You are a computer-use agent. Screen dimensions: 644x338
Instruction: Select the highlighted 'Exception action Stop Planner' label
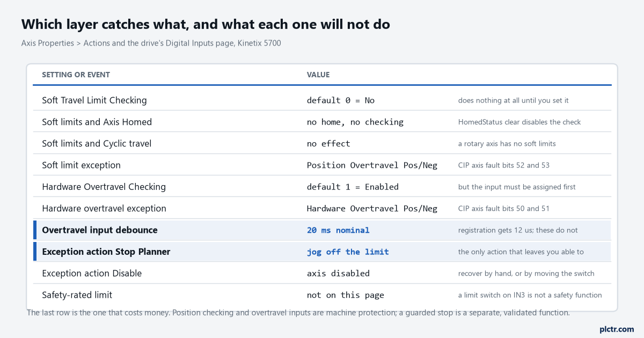click(106, 252)
